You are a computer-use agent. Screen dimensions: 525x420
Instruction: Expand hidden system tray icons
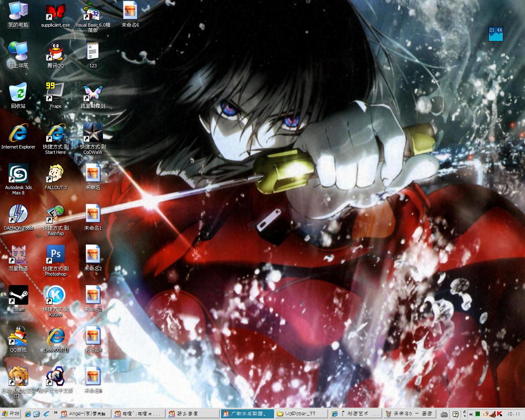click(x=471, y=414)
